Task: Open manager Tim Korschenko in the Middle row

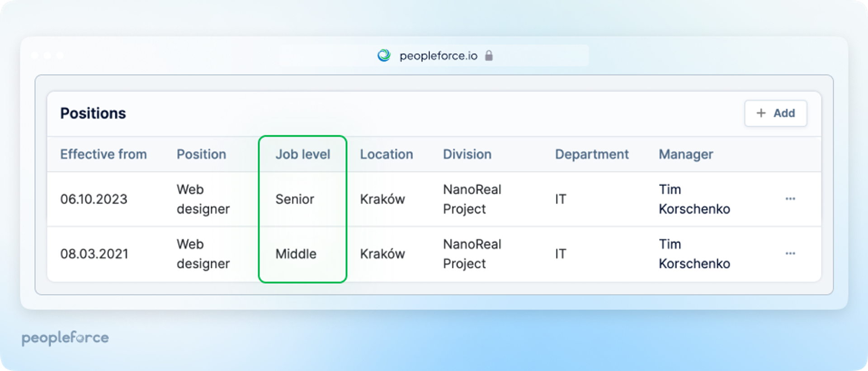Action: coord(694,254)
